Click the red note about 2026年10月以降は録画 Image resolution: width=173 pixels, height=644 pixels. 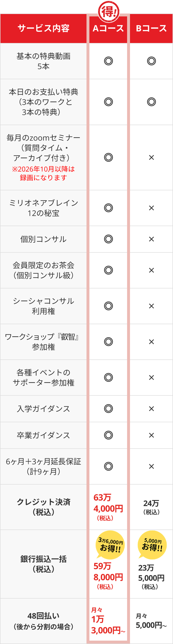43,173
